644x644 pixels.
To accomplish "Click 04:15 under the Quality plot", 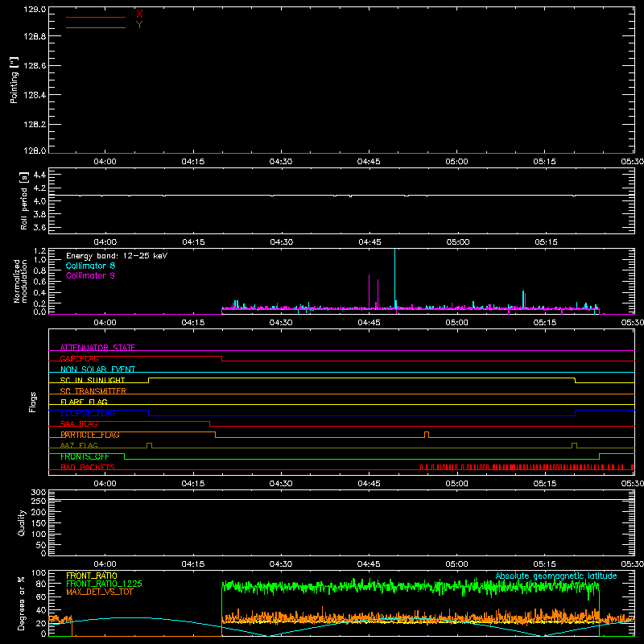I will (x=193, y=564).
